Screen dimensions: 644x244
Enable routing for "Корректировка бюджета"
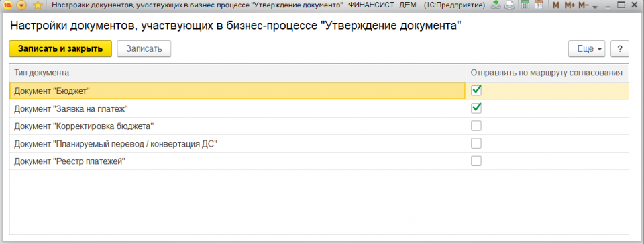click(476, 126)
